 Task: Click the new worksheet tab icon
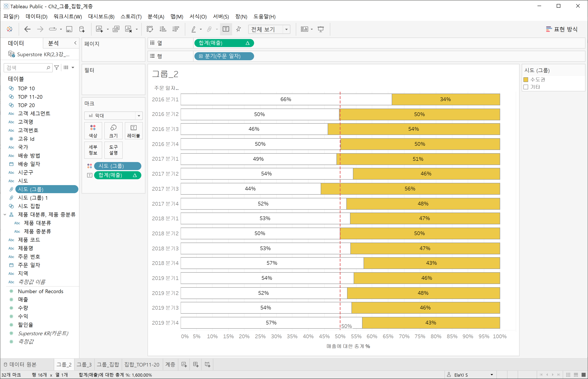[184, 365]
